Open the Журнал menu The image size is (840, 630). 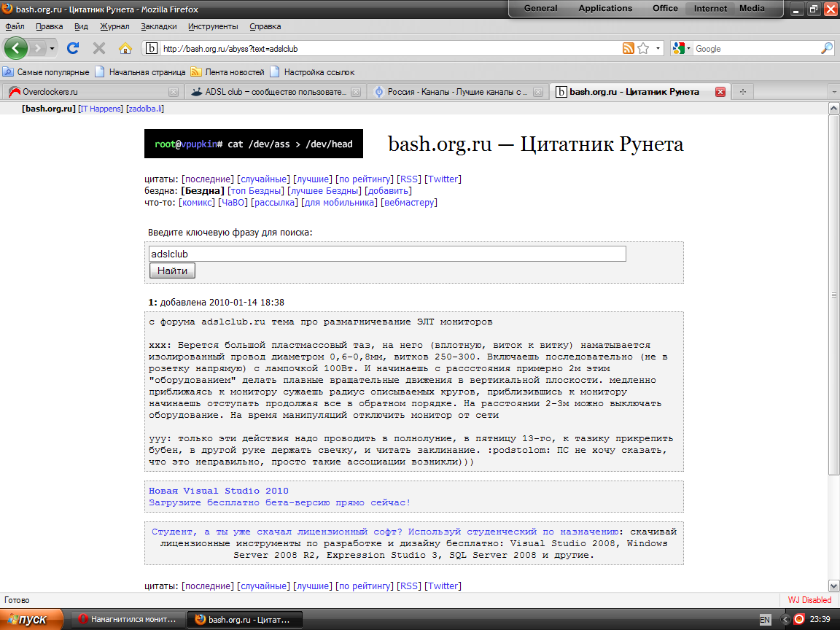click(114, 26)
